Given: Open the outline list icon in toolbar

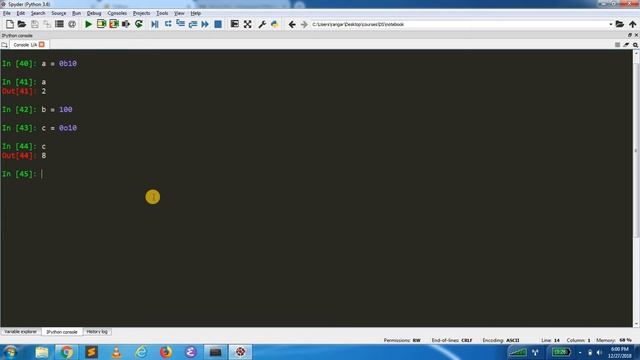Looking at the screenshot, I should (59, 24).
